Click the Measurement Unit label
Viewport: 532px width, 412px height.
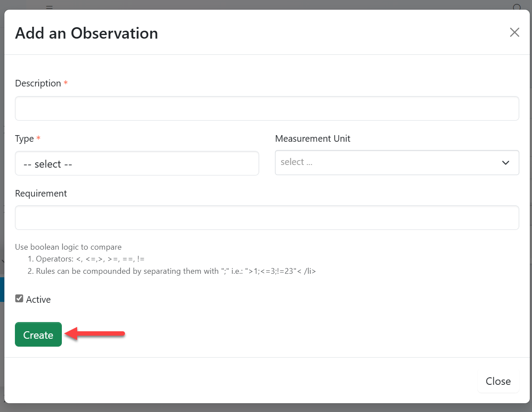313,139
